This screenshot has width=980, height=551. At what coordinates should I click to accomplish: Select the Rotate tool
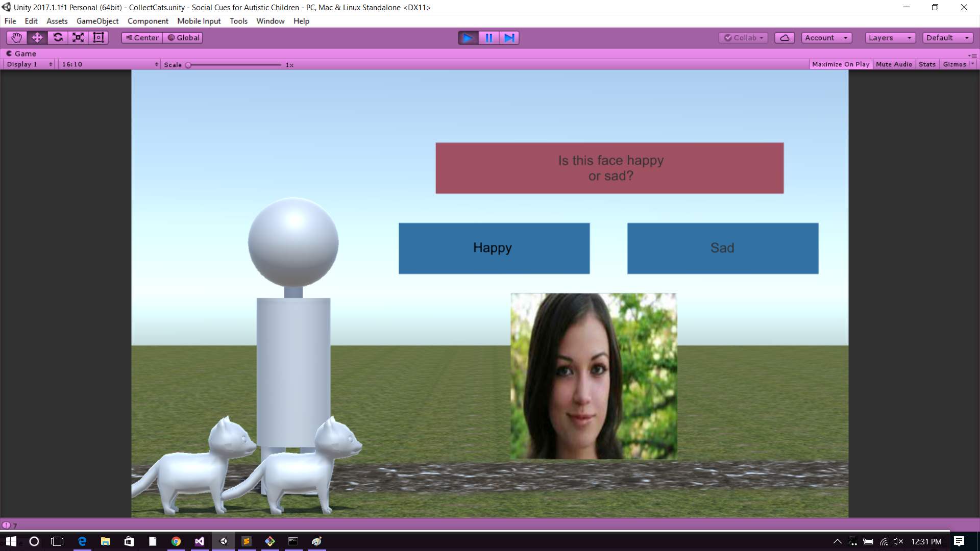pos(58,38)
